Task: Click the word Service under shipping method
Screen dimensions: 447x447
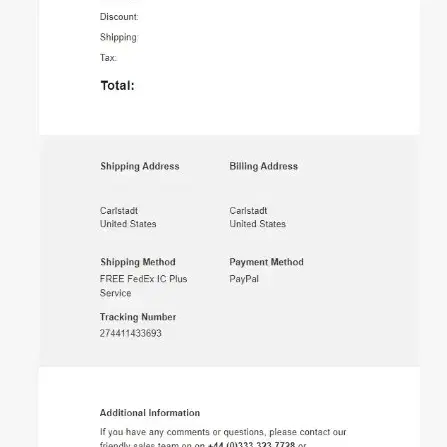Action: [115, 293]
